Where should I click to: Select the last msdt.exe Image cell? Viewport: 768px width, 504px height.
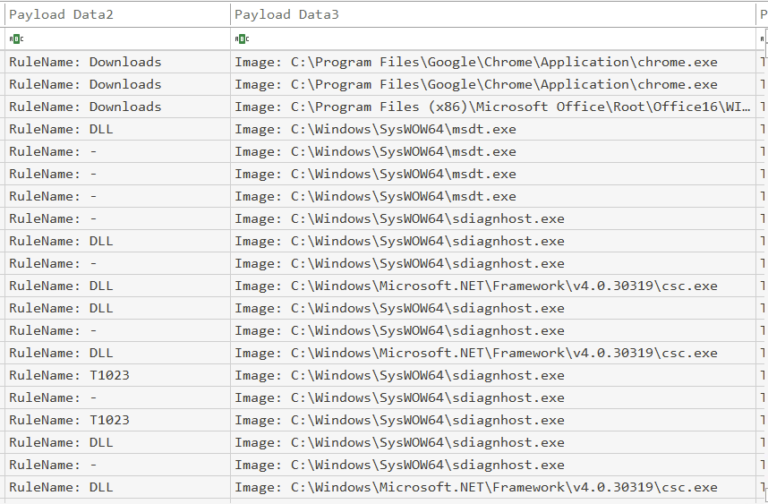click(x=376, y=196)
